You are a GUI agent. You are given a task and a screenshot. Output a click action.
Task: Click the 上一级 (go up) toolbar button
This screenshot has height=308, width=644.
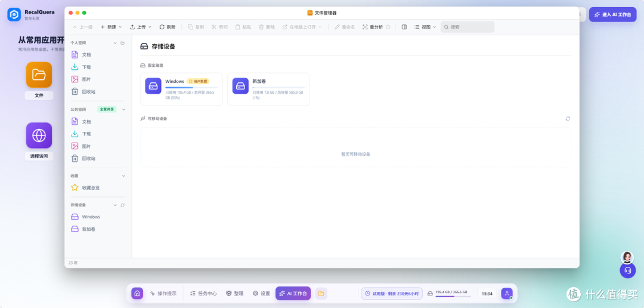(x=82, y=27)
